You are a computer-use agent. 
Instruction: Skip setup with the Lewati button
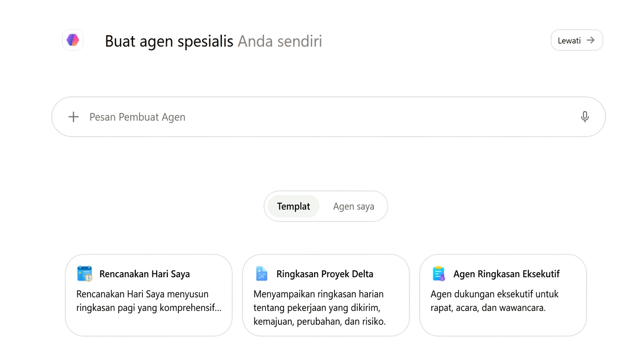click(x=576, y=40)
